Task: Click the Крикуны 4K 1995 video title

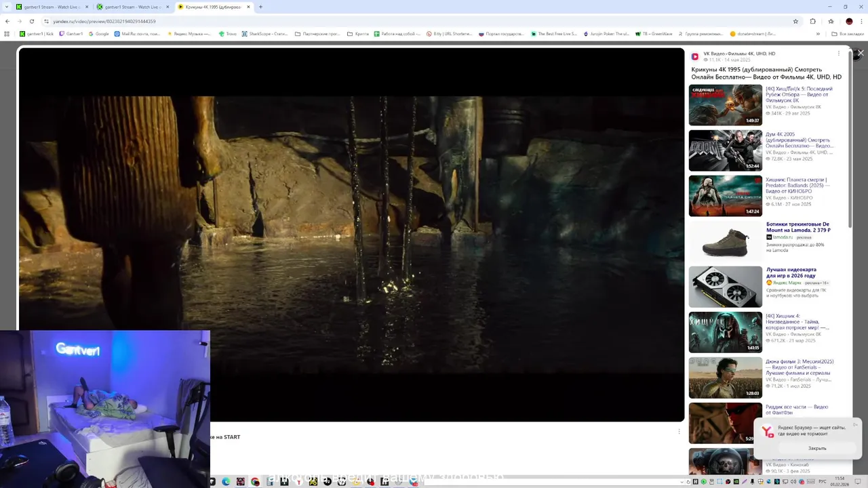Action: click(766, 73)
